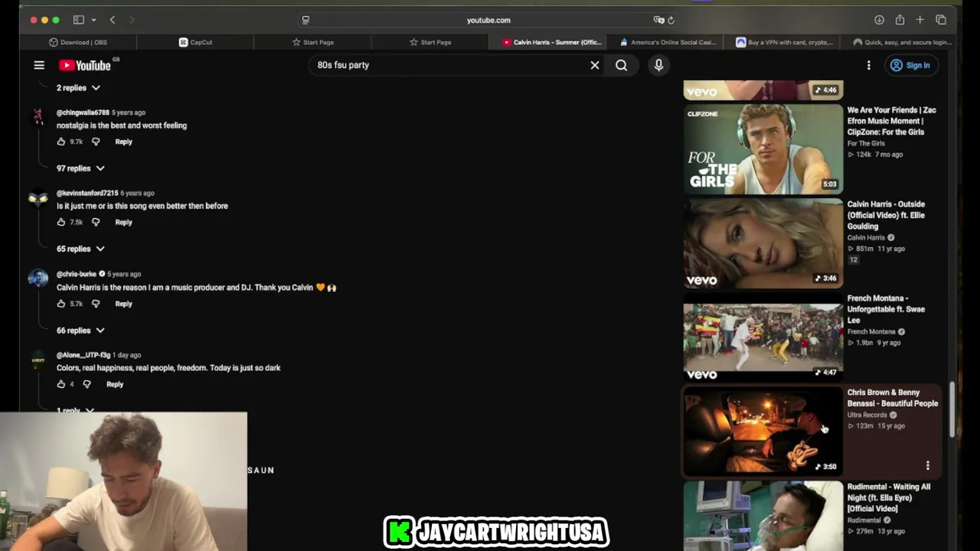Viewport: 980px width, 551px height.
Task: Switch to America's Online Social Casino tab
Action: 665,42
